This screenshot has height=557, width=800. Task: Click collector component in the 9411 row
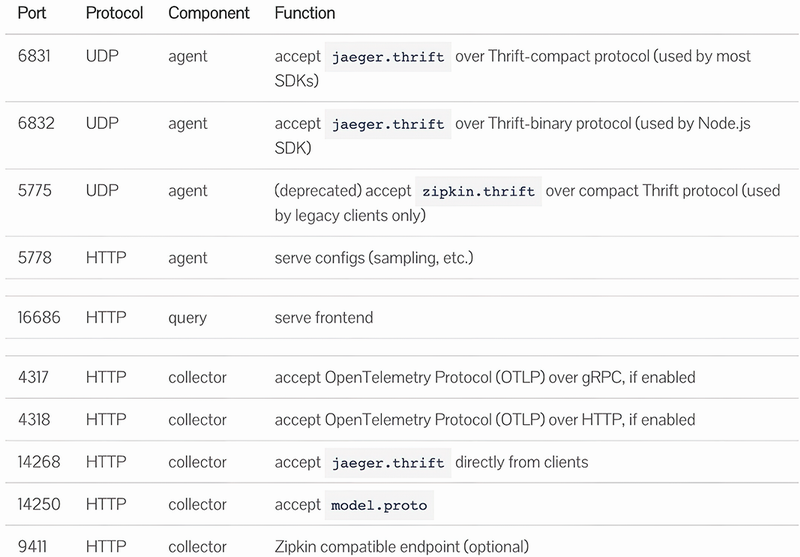point(197,546)
